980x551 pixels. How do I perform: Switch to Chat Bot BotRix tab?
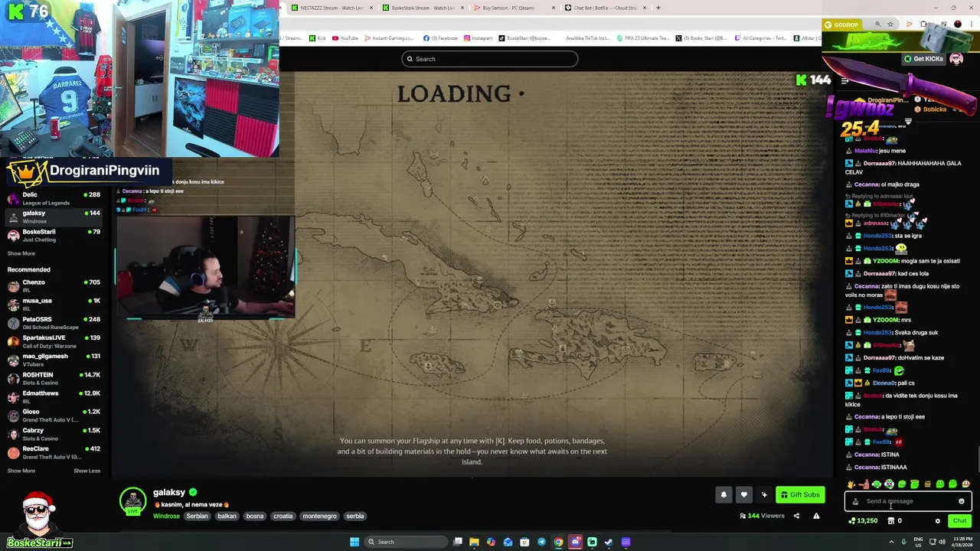pos(605,8)
